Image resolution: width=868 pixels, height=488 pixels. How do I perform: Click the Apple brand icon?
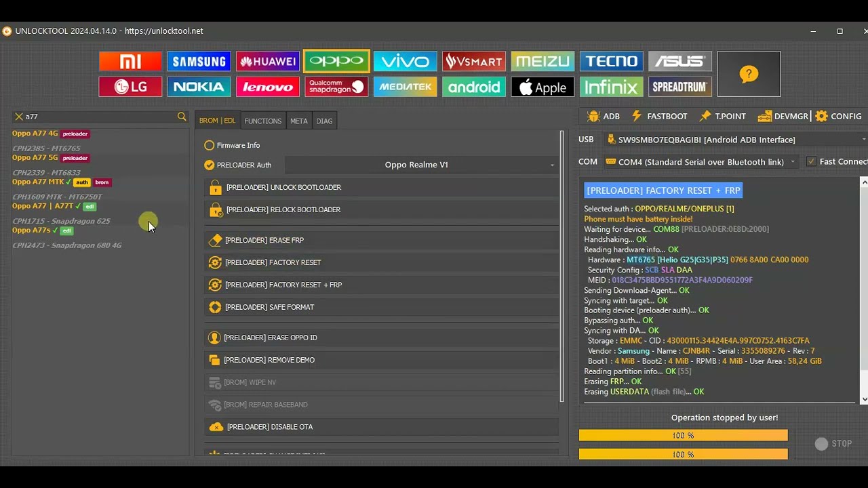coord(542,87)
